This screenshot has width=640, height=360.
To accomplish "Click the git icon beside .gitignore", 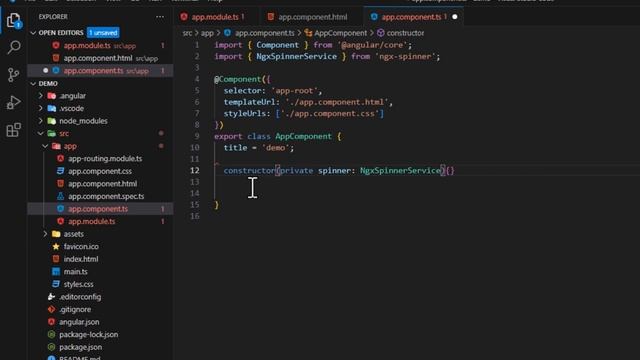I will (x=51, y=309).
